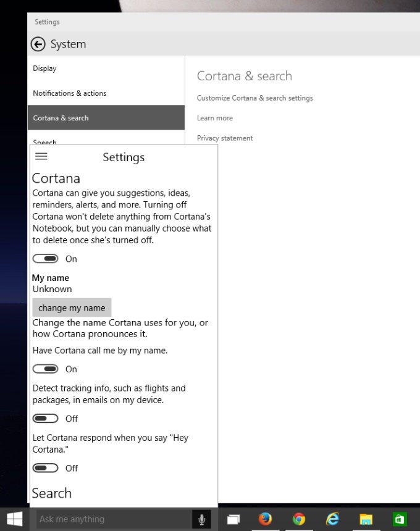The height and width of the screenshot is (531, 420).
Task: Open 'Customize Cortana & search settings' link
Action: 254,98
